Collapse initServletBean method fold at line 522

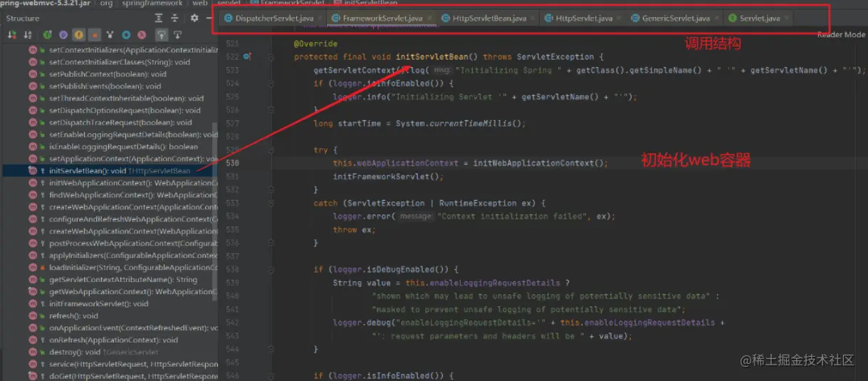coord(271,57)
